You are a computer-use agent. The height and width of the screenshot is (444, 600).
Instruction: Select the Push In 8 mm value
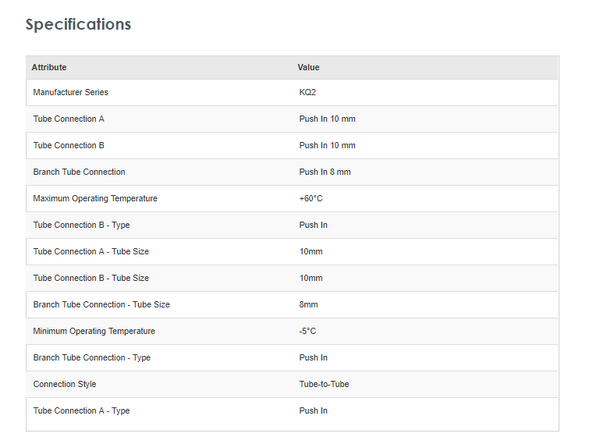[x=325, y=172]
